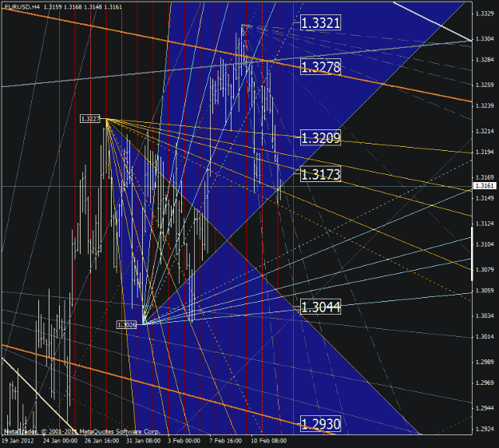Screen dimensions: 499x448
Task: Click the 1.2989 value on price axis
Action: pyautogui.click(x=485, y=362)
